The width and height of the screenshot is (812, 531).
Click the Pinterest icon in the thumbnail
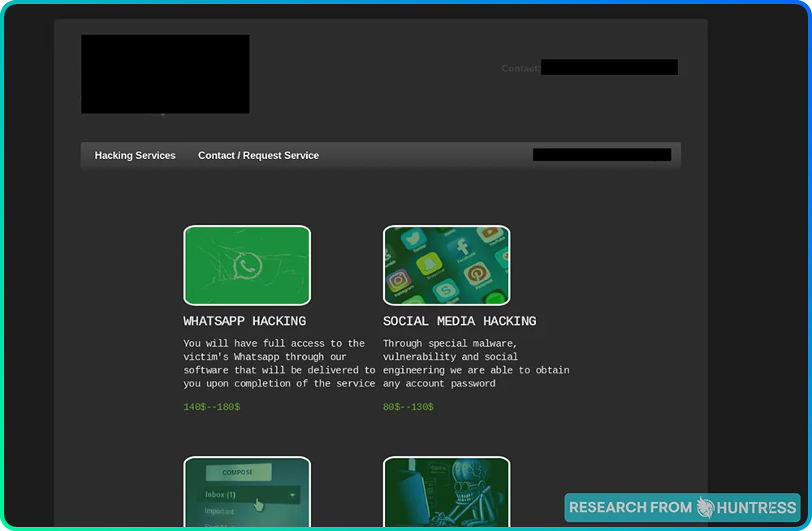coord(477,273)
